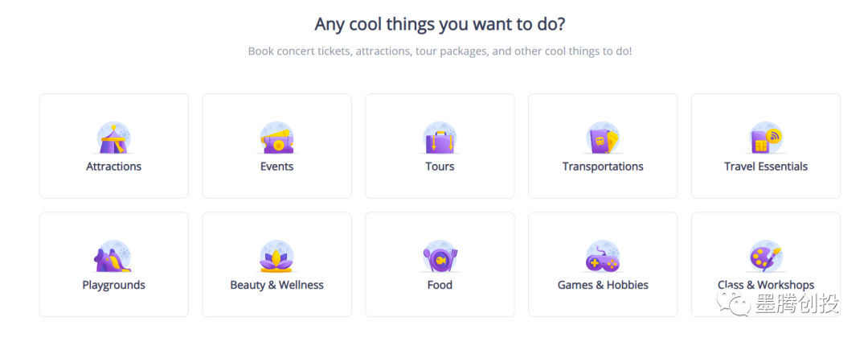Click the Playgrounds slide icon
The image size is (868, 342).
pos(113,257)
